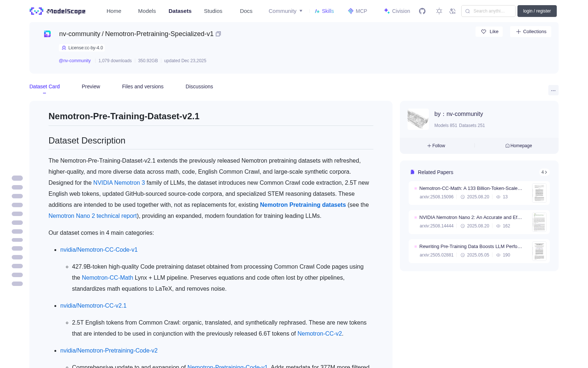Image resolution: width=588 pixels, height=368 pixels.
Task: Open the Discussions tab
Action: tap(199, 86)
